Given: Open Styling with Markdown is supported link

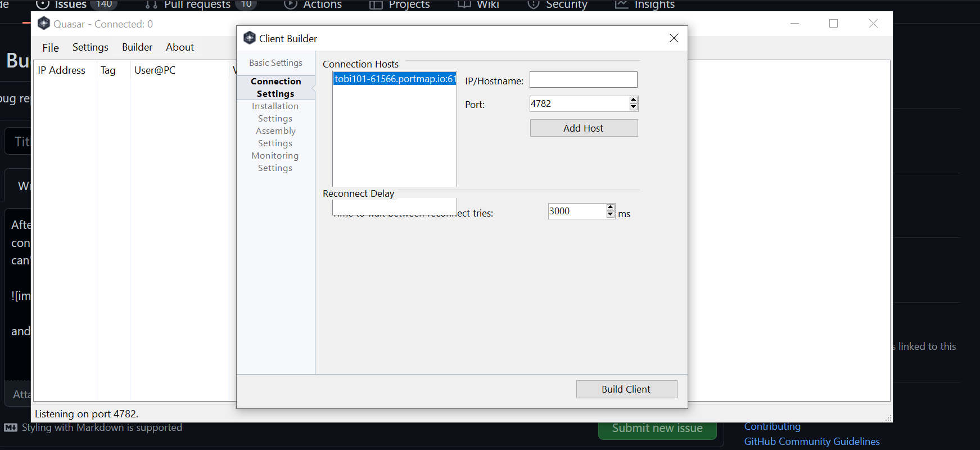Looking at the screenshot, I should pos(102,427).
